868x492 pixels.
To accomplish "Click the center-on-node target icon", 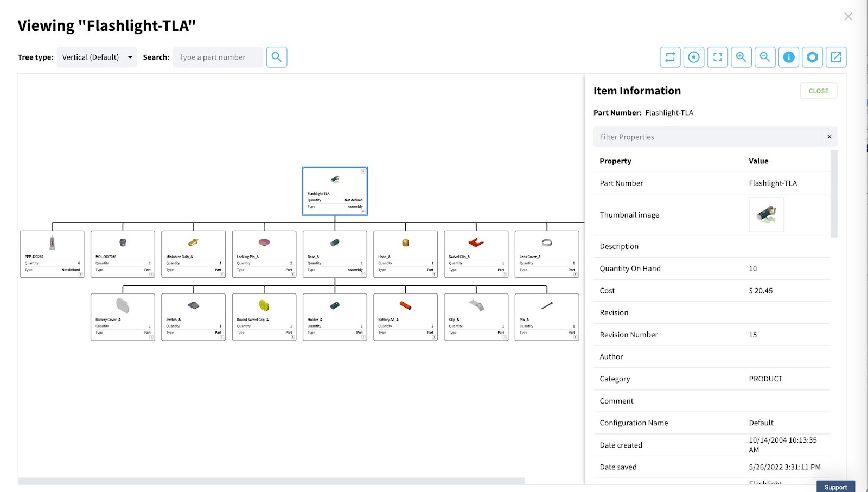I will (694, 57).
